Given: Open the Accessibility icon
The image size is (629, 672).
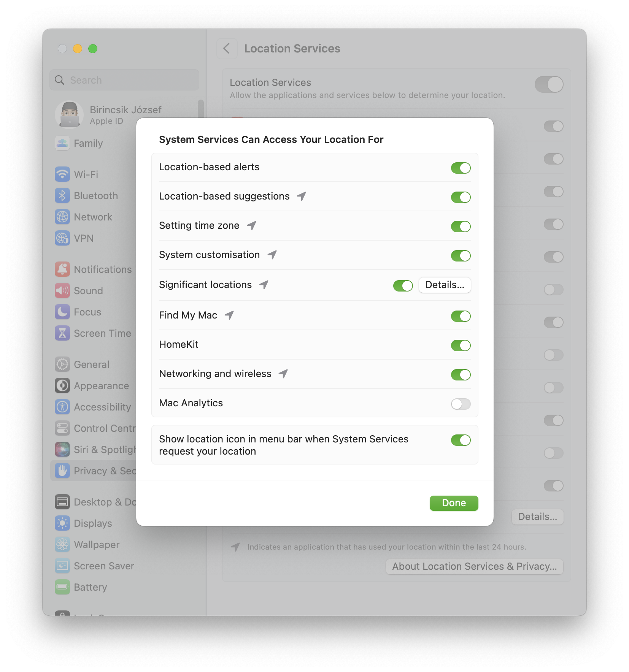Looking at the screenshot, I should [x=62, y=407].
